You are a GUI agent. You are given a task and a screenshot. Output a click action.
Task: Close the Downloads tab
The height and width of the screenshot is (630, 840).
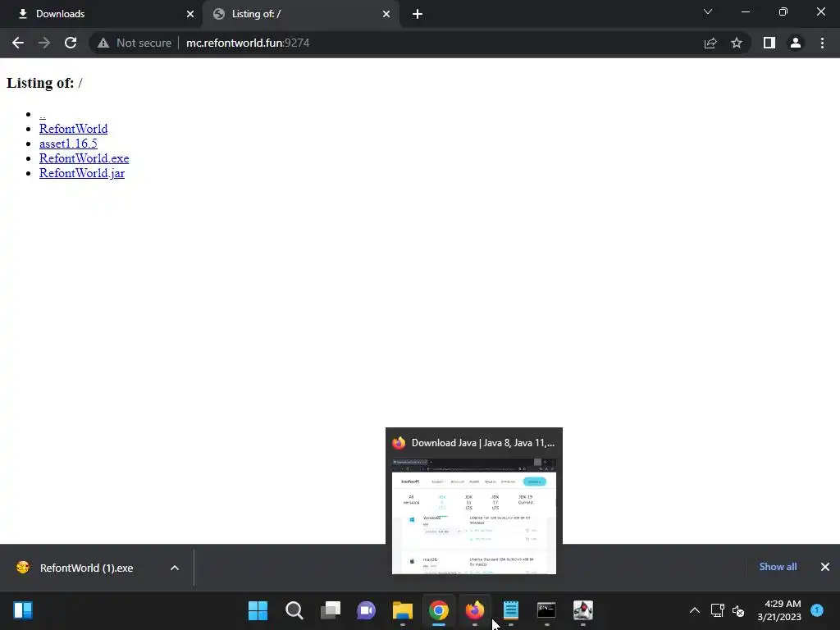[x=190, y=14]
